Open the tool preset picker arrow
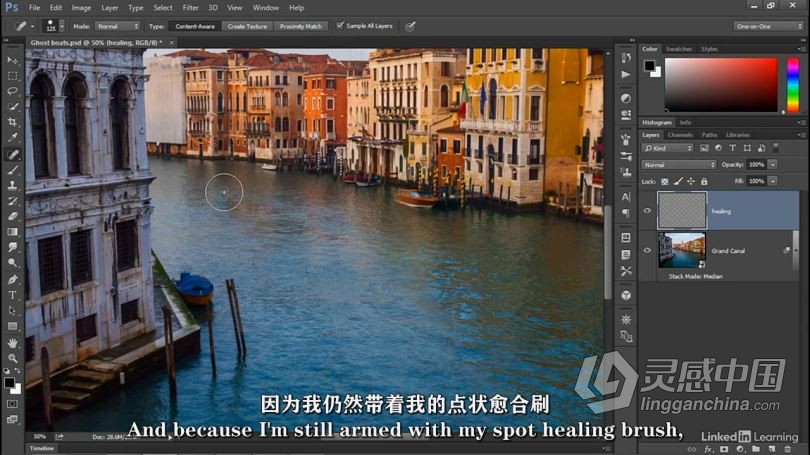The height and width of the screenshot is (455, 810). 32,26
